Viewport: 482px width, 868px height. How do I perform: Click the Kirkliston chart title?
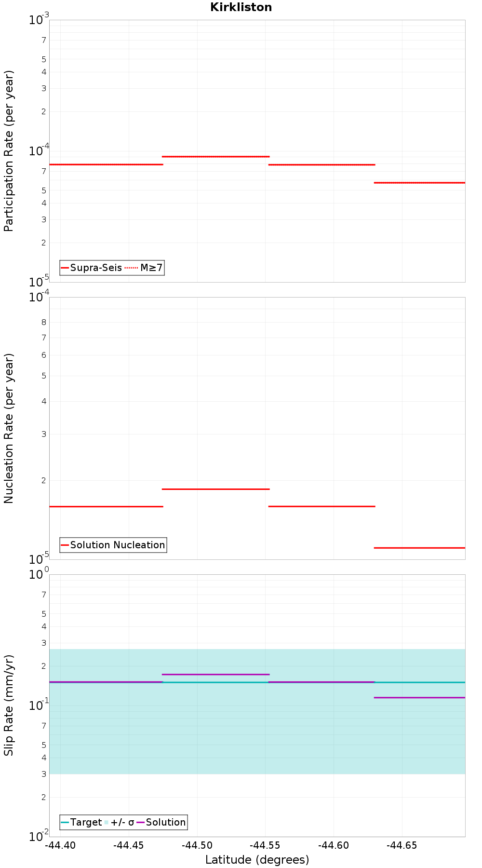pyautogui.click(x=241, y=7)
